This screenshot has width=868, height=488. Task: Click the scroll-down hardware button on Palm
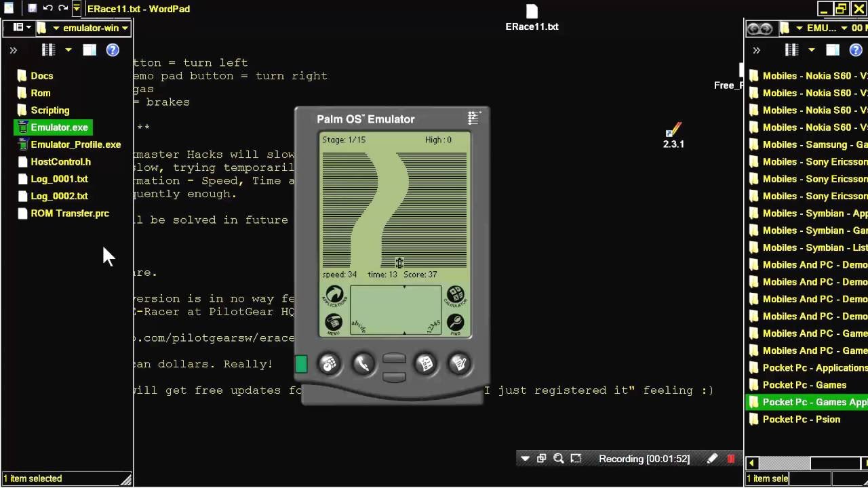point(394,376)
